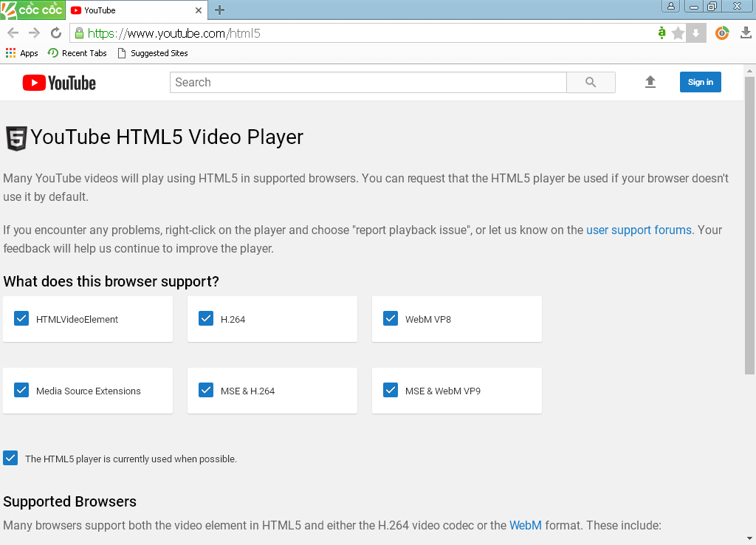Screen dimensions: 756x545
Task: Click the magnifier search button on YouTube
Action: (x=591, y=83)
